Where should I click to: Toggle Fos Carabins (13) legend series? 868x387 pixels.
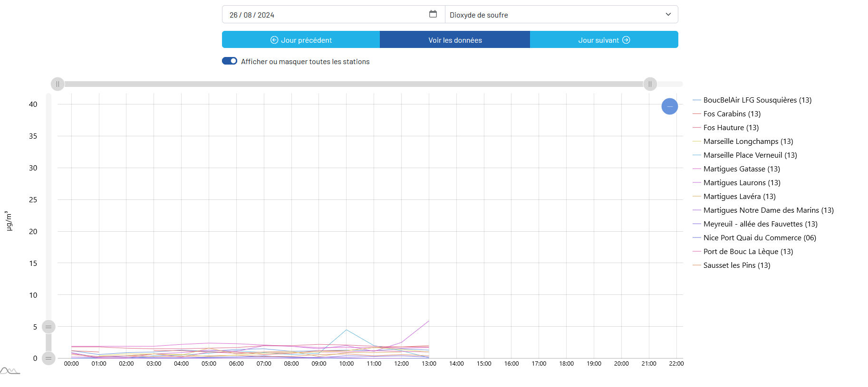tap(727, 114)
